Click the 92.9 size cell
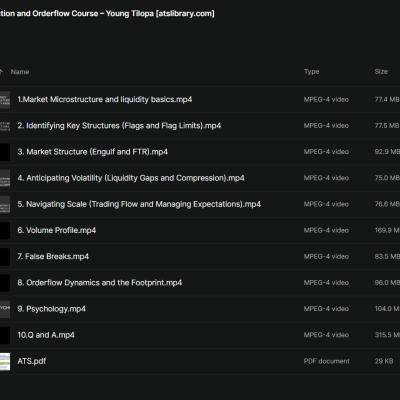The width and height of the screenshot is (400, 400). coord(387,152)
